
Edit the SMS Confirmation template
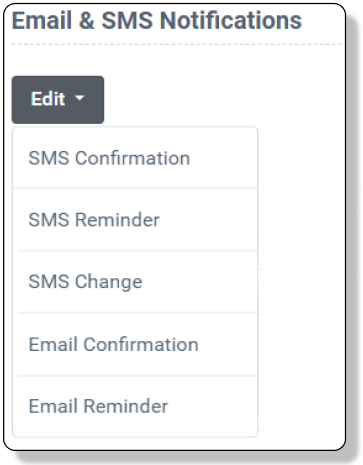[135, 158]
